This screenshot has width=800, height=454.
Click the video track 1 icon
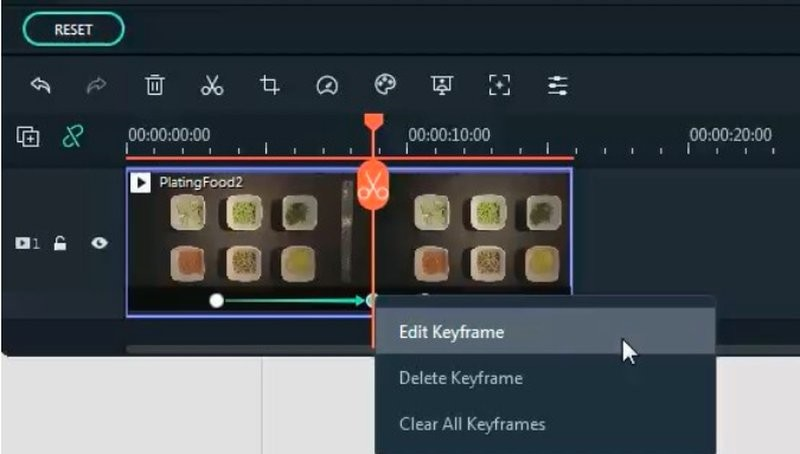coord(22,243)
